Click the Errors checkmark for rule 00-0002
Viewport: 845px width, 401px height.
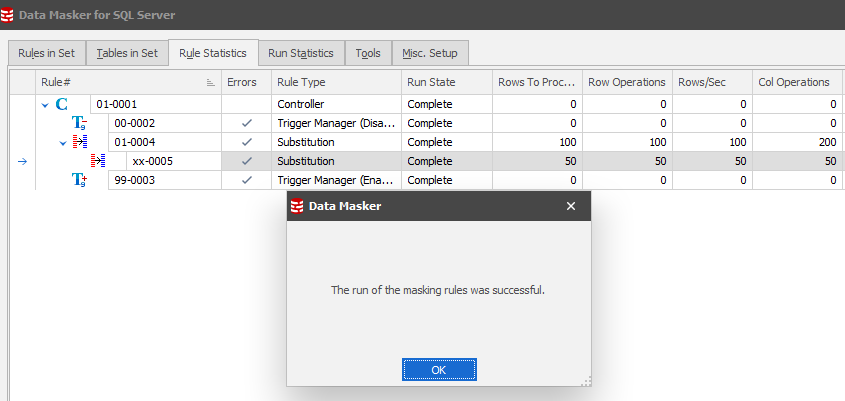click(246, 123)
